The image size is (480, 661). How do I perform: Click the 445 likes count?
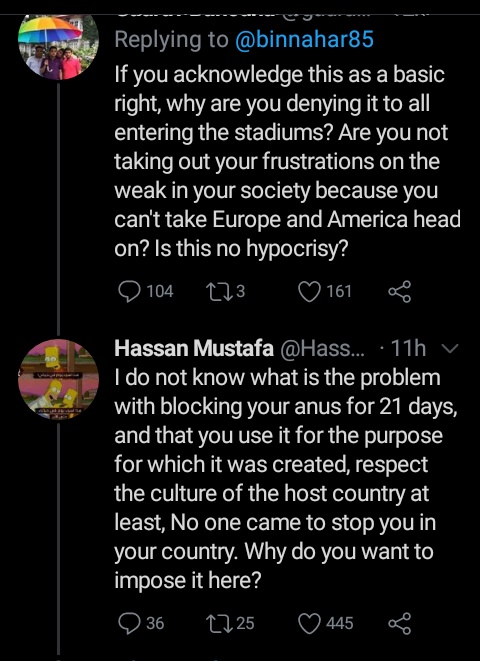[x=340, y=623]
